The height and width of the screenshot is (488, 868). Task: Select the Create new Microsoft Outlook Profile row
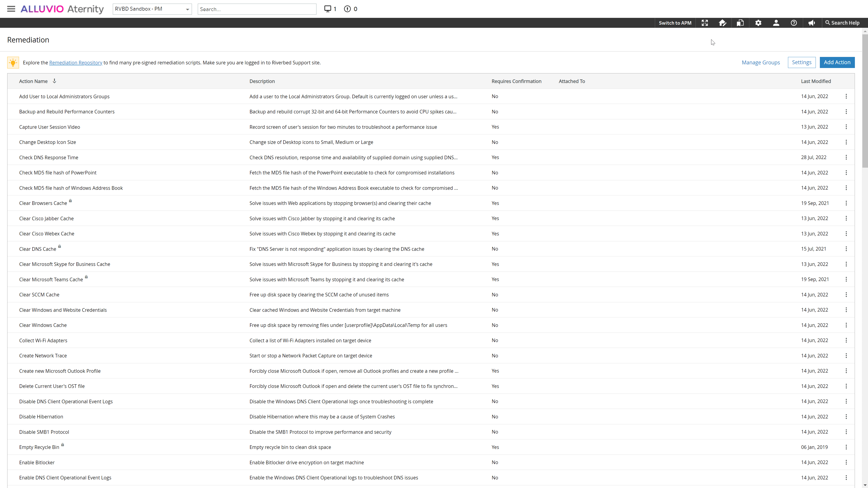pos(431,371)
